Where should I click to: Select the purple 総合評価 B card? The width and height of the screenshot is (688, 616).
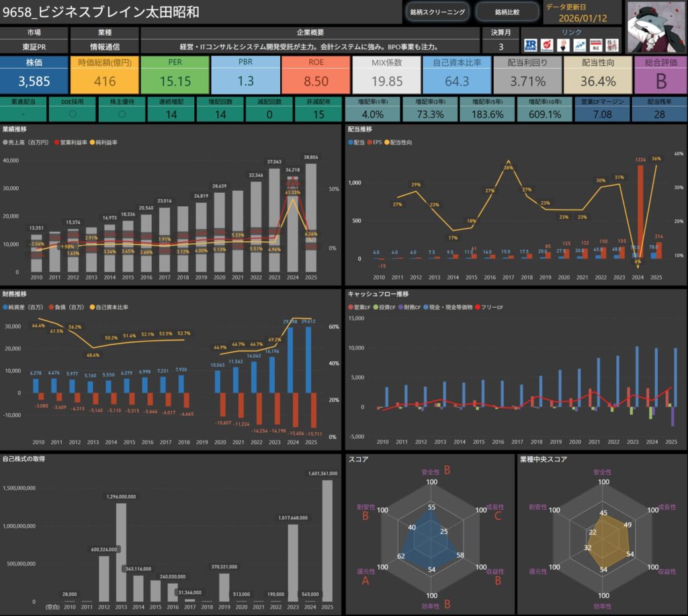(659, 75)
